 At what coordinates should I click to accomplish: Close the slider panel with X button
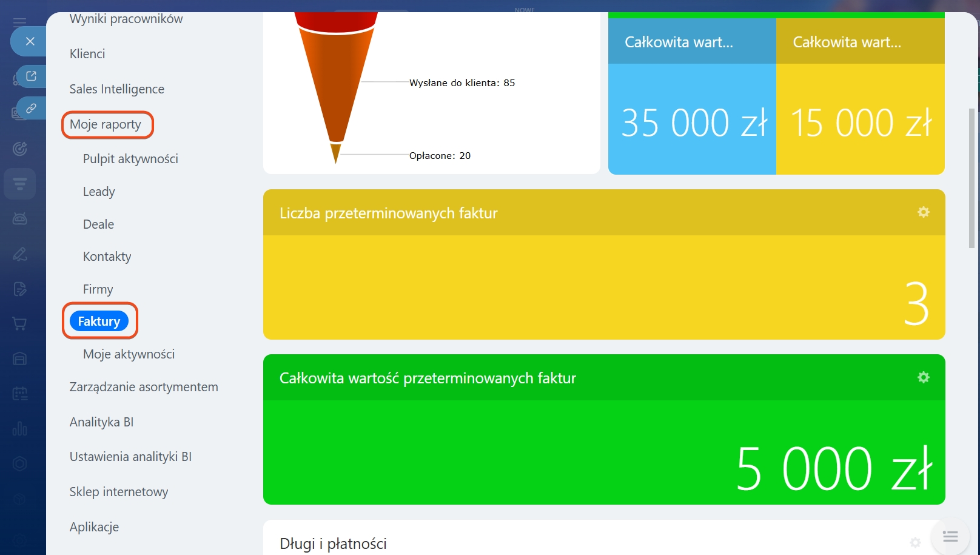coord(30,41)
